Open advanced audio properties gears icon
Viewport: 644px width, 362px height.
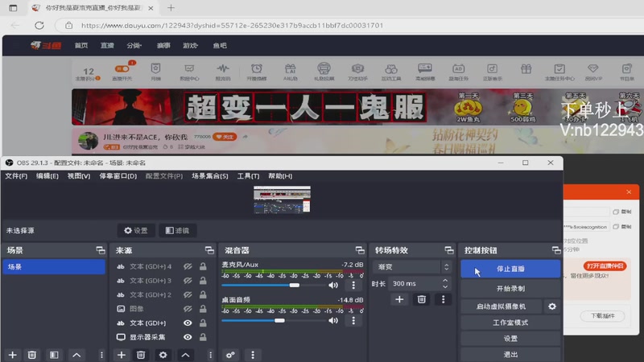click(230, 355)
